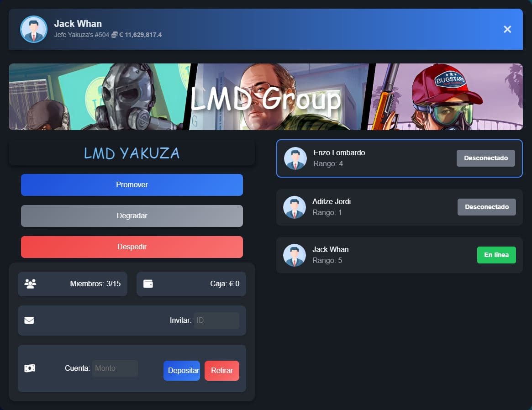Click the Aditze Jordi name text
This screenshot has width=532, height=410.
click(x=332, y=201)
